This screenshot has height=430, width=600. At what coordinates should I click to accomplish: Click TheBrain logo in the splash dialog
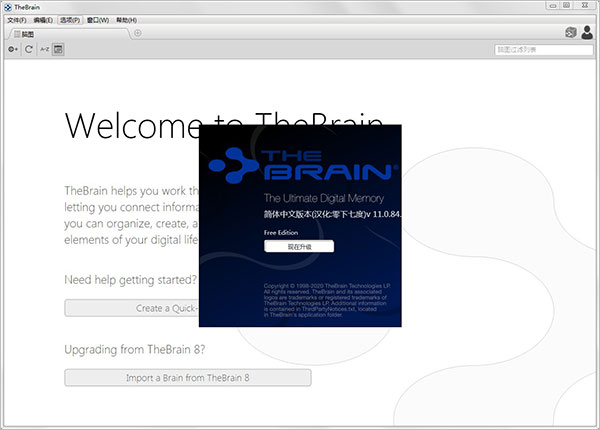303,165
